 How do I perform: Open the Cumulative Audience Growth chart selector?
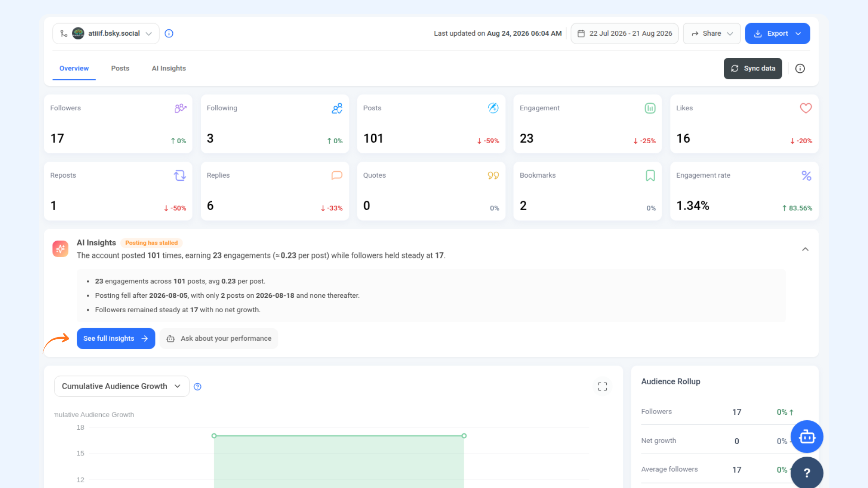122,386
